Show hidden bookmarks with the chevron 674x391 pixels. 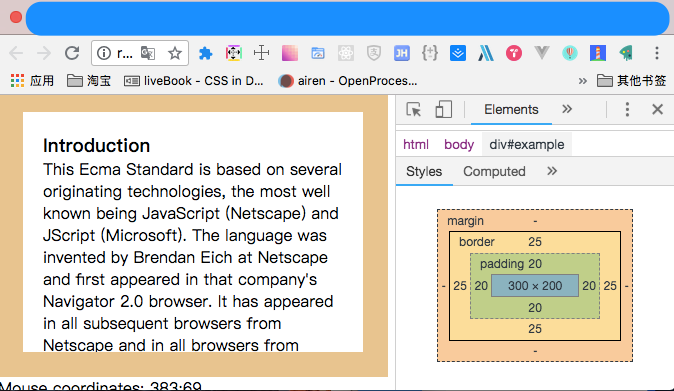tap(582, 81)
